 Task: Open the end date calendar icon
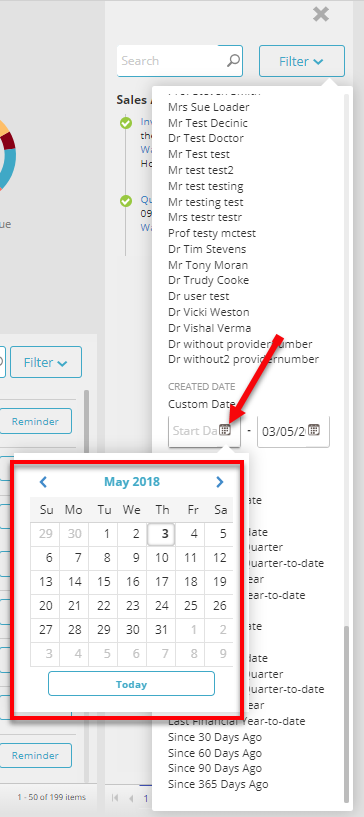click(313, 430)
